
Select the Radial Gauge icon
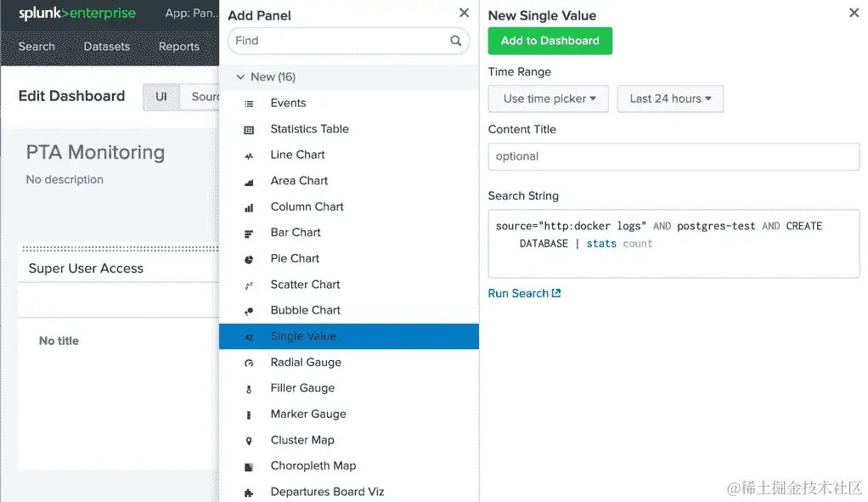click(x=249, y=363)
